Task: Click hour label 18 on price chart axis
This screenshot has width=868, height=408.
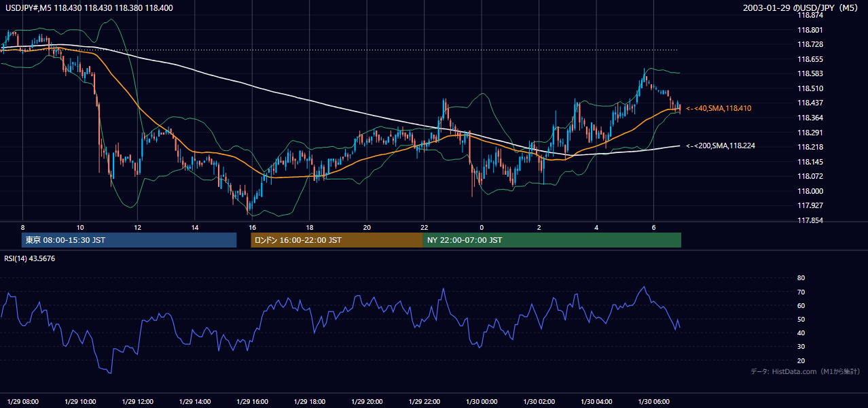Action: click(310, 227)
